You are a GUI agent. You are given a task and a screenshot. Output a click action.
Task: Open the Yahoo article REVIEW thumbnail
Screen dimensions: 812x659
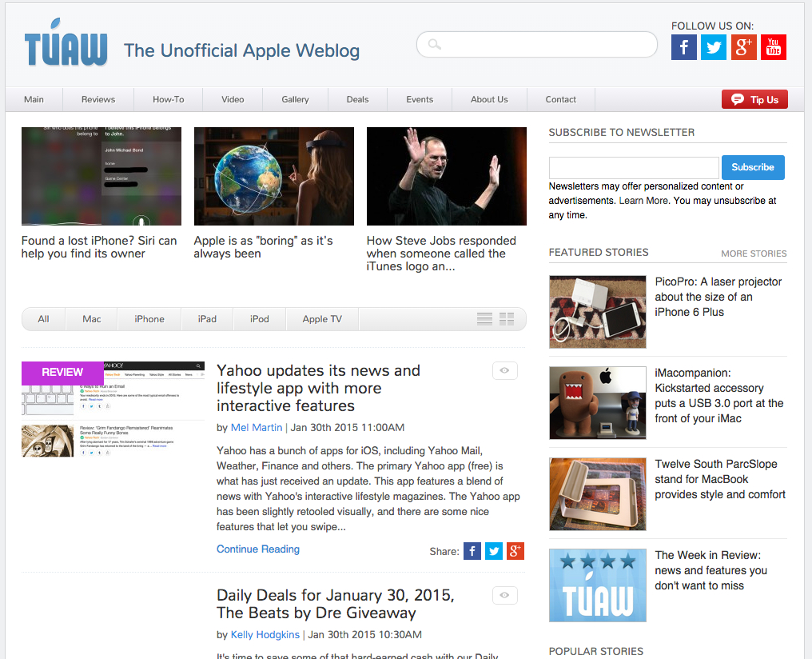pos(113,409)
